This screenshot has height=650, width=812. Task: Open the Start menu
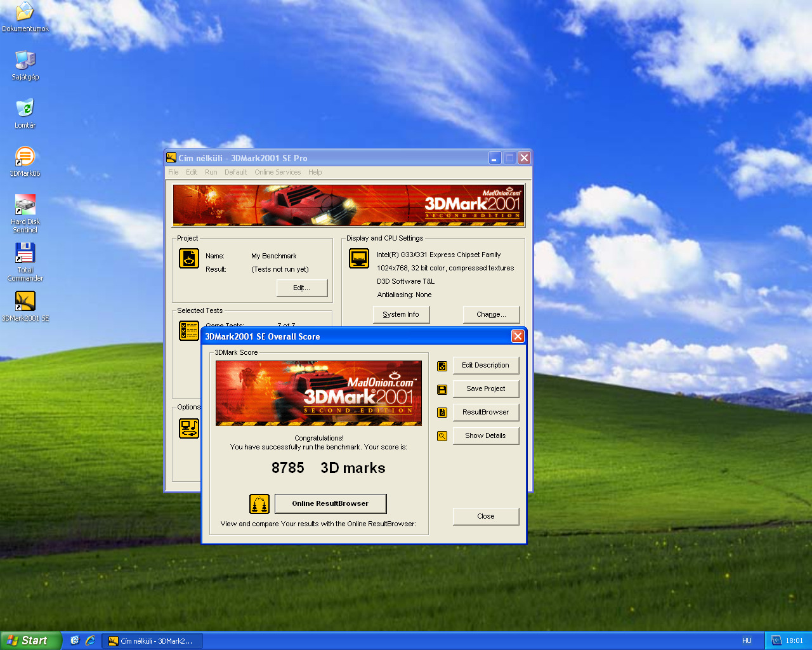tap(30, 640)
